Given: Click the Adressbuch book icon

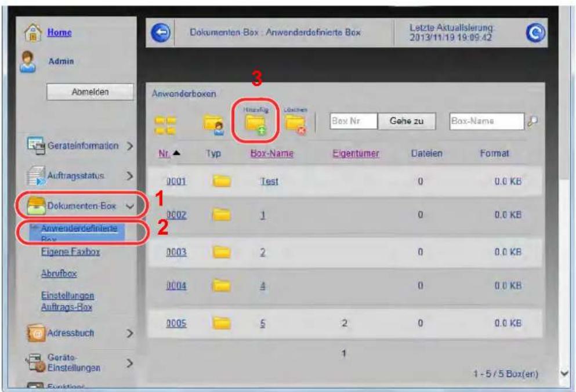Looking at the screenshot, I should [36, 333].
